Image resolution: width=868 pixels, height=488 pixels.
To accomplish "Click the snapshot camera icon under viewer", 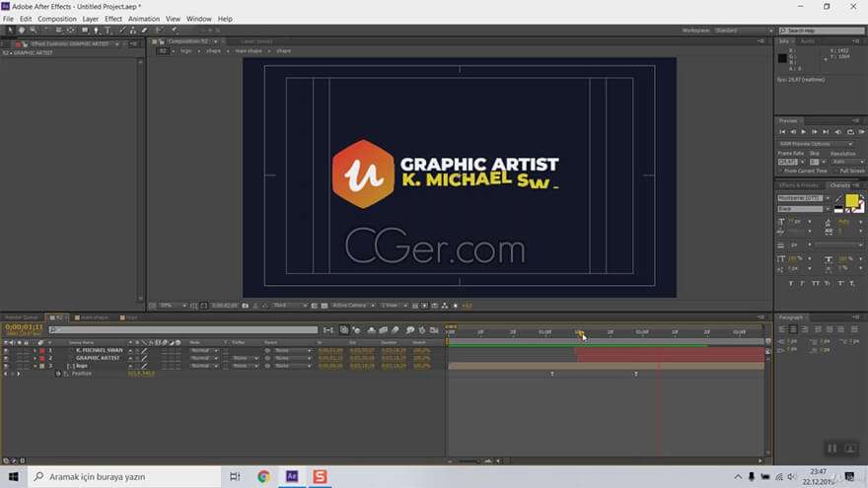I will (x=245, y=306).
